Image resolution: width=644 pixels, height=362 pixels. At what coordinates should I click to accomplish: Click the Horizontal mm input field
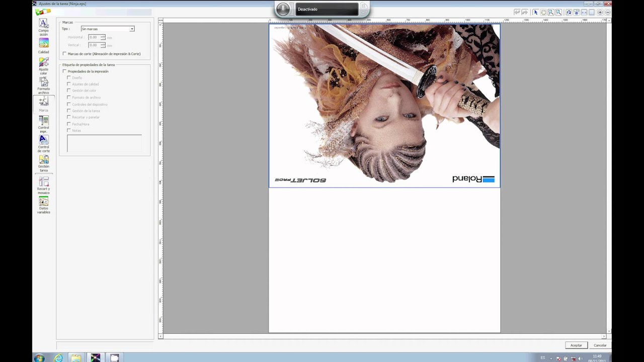click(94, 37)
